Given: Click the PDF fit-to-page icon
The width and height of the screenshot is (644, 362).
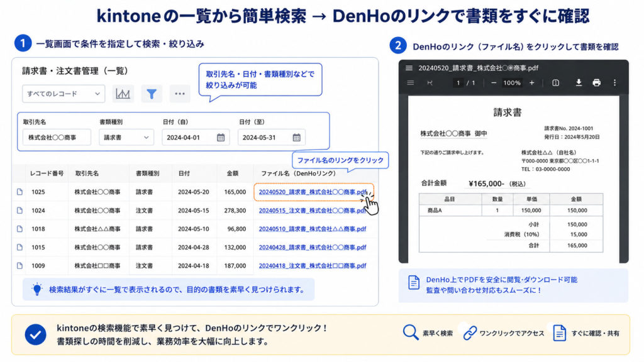Looking at the screenshot, I should (556, 83).
